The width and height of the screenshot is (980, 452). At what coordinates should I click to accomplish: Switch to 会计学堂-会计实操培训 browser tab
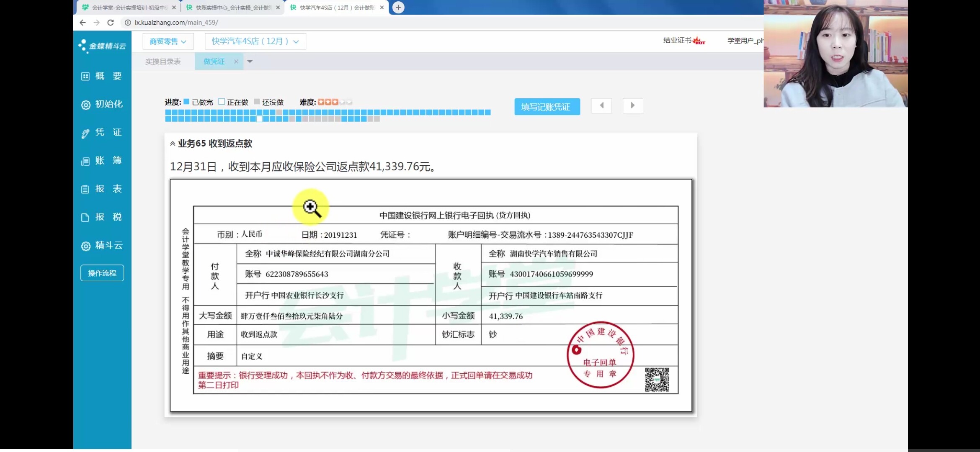128,8
